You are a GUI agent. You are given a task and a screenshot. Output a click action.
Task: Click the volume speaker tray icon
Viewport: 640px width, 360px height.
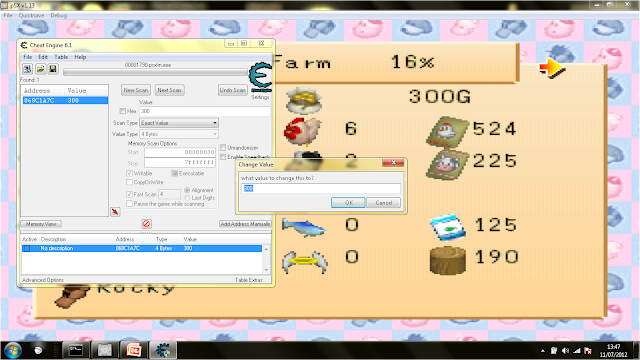click(565, 351)
